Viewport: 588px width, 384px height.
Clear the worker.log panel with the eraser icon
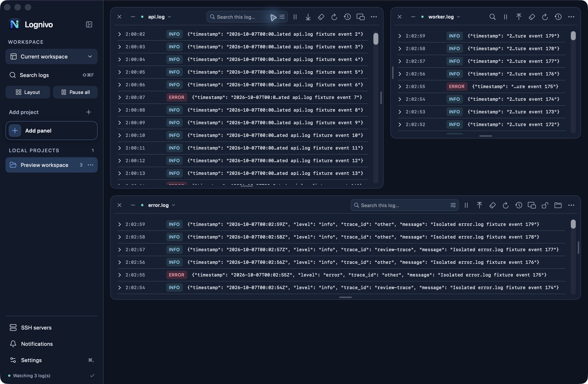532,17
